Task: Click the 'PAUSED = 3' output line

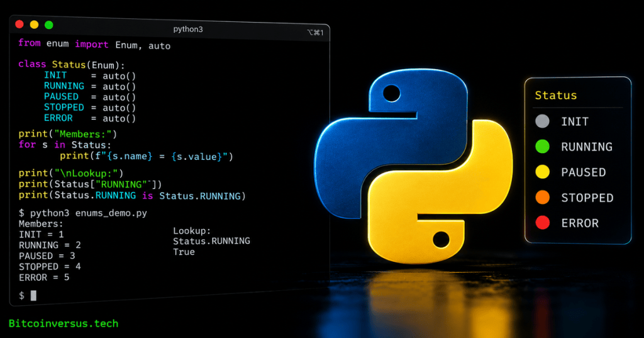Action: pyautogui.click(x=47, y=256)
